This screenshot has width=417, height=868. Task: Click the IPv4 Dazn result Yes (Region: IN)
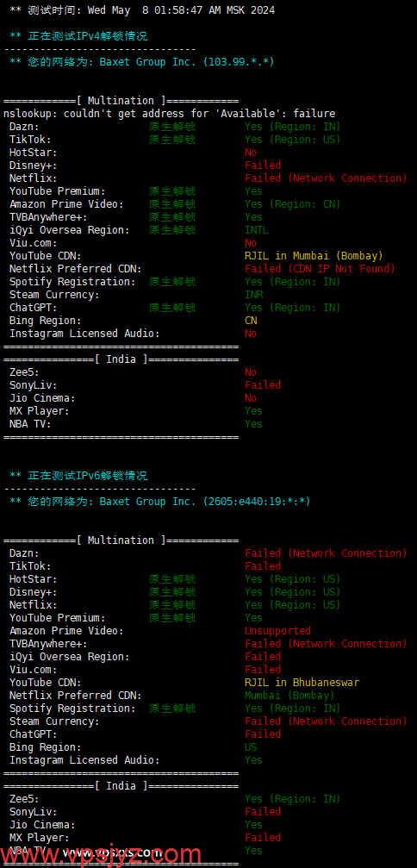point(293,127)
